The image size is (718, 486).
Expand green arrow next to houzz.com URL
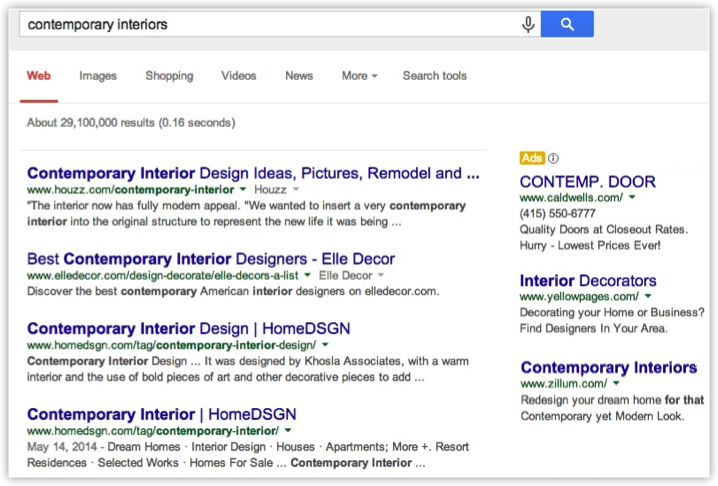coord(243,189)
